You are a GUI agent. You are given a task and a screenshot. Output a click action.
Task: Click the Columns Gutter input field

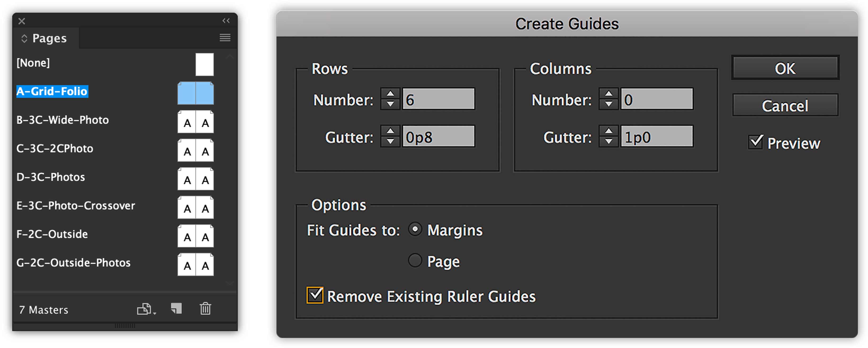(x=657, y=136)
